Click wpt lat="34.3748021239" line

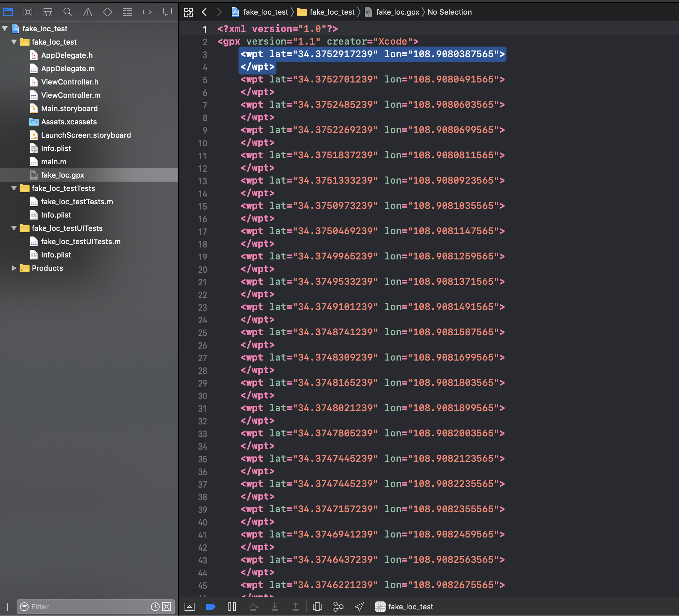[x=372, y=408]
